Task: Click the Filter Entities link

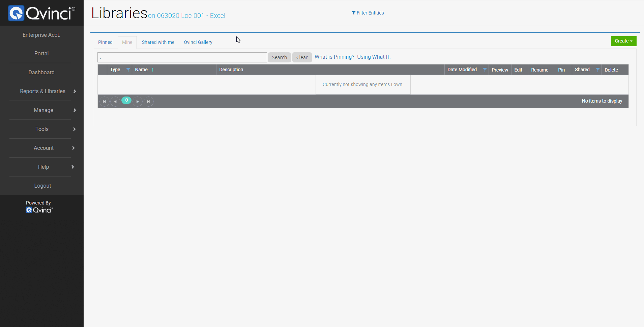Action: 368,13
